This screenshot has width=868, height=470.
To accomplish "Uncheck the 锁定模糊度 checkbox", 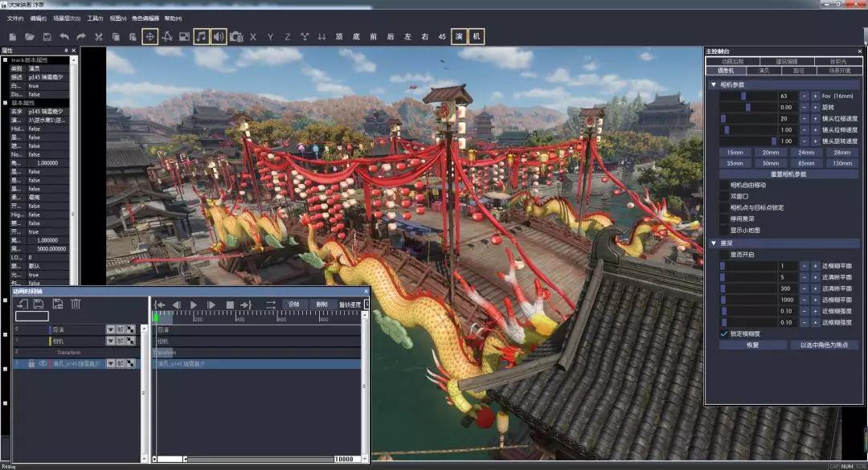I will (x=724, y=333).
